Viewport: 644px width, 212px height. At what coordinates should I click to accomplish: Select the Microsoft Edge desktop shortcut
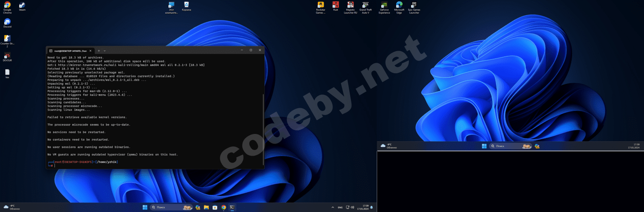point(399,7)
